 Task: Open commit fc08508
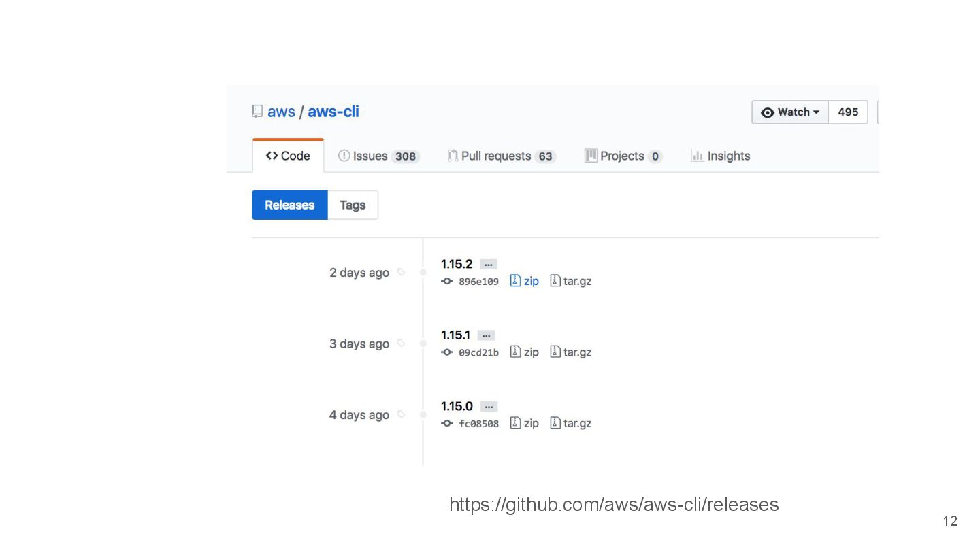(x=478, y=424)
